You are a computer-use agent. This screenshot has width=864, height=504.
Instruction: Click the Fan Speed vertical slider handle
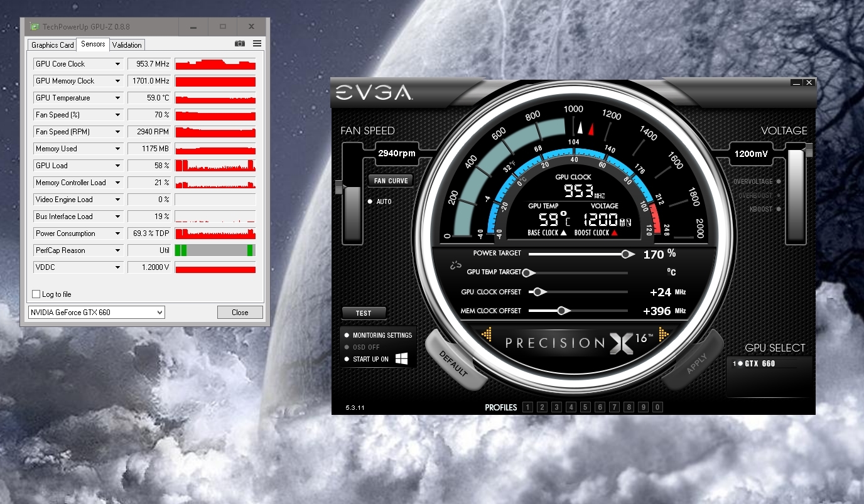point(340,187)
